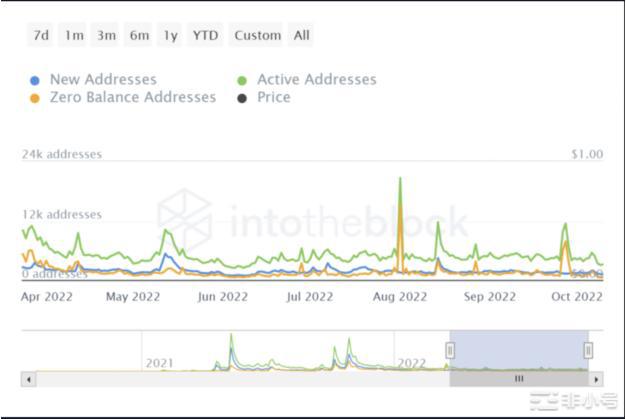Show All historical data
The width and height of the screenshot is (626, 419).
coord(302,35)
